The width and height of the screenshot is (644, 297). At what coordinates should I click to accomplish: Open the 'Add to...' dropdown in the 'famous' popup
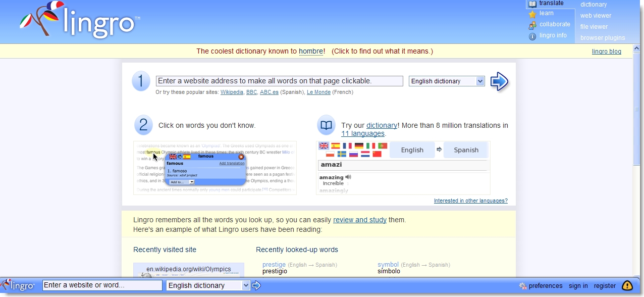tap(182, 182)
